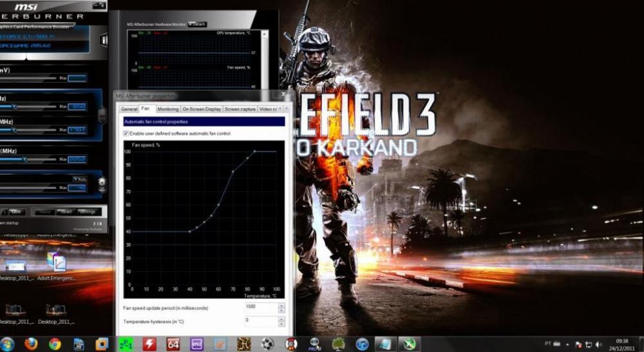Decrease temperature hysteresis using down arrow
Image resolution: width=644 pixels, height=352 pixels.
pyautogui.click(x=281, y=323)
